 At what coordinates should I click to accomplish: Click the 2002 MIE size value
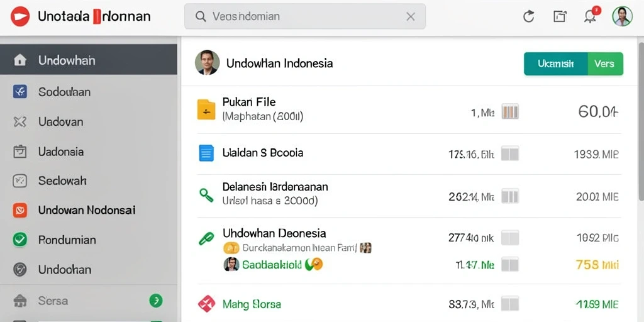597,197
